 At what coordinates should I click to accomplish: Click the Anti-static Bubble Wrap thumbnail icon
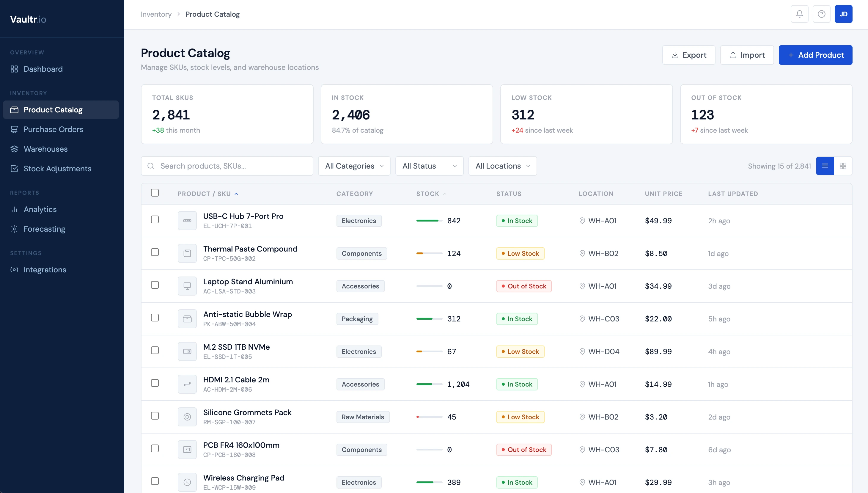[x=187, y=319]
